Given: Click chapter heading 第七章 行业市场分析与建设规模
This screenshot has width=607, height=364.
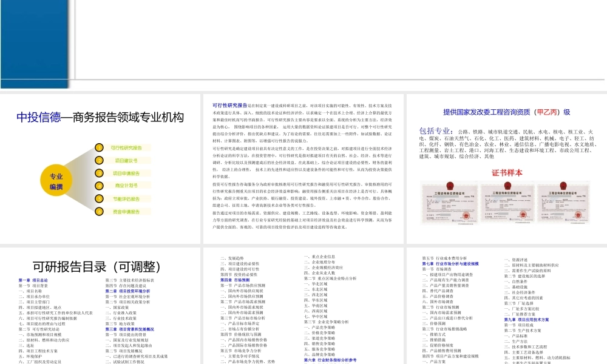Looking at the screenshot, I should tap(450, 263).
